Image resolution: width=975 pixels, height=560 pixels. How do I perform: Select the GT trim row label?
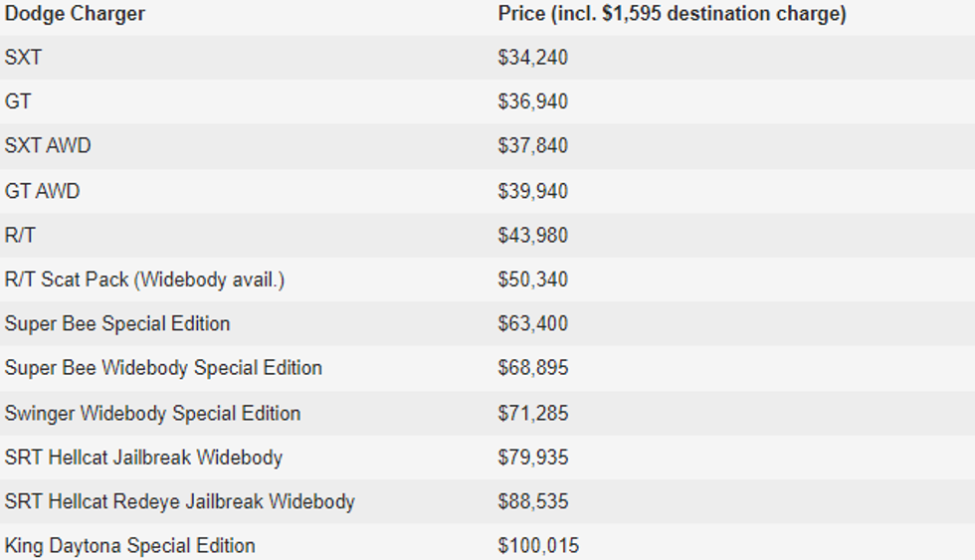click(x=18, y=101)
